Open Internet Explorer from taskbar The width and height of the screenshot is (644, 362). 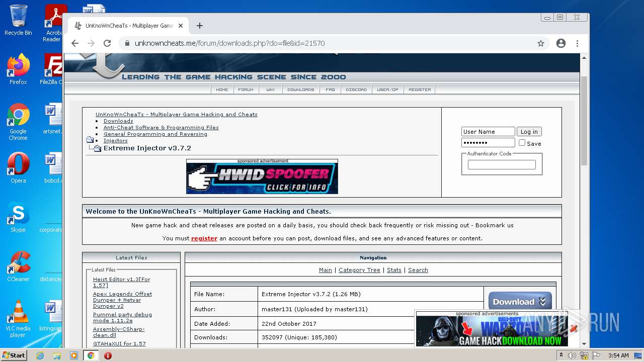[x=40, y=355]
